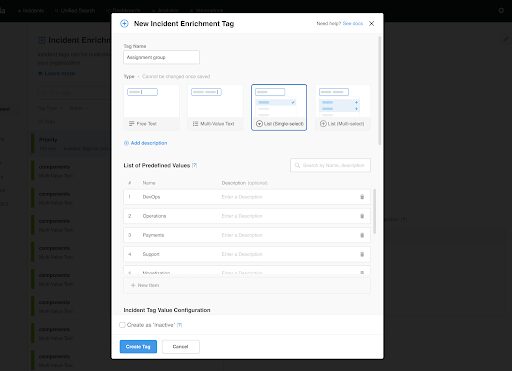Screen dimensions: 512x371
Task: Open the settings gear in top bar
Action: point(501,11)
